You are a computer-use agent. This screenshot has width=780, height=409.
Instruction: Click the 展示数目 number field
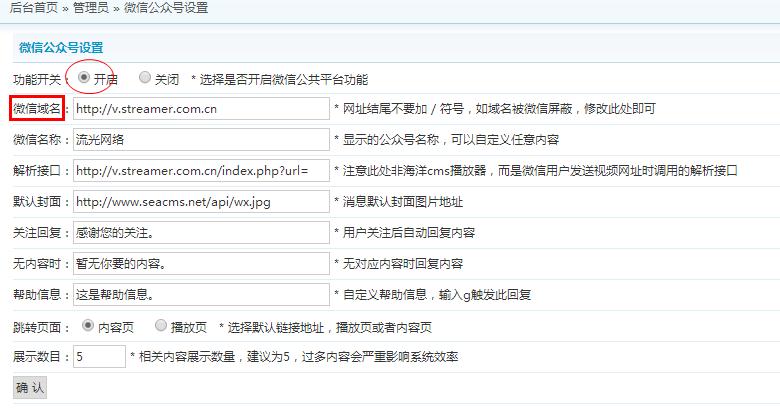pyautogui.click(x=99, y=356)
